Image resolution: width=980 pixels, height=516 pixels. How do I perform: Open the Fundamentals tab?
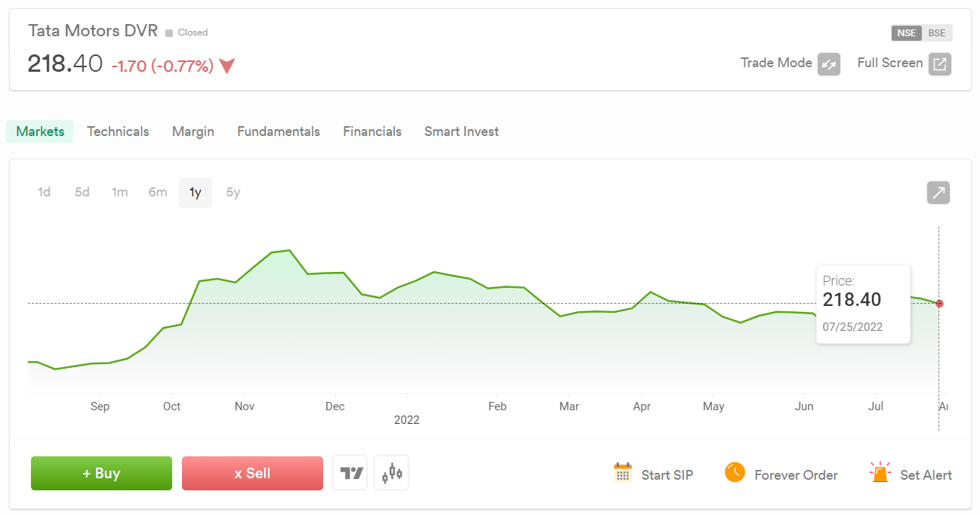[279, 131]
